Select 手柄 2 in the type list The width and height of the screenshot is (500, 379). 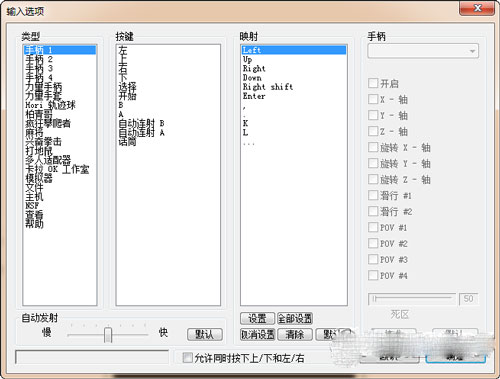pos(60,59)
